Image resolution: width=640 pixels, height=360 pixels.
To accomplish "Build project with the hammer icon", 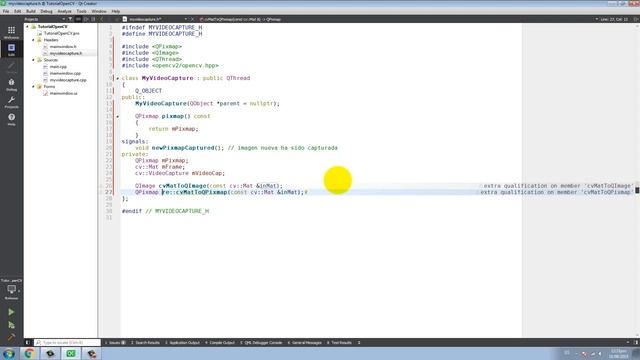I will click(11, 337).
